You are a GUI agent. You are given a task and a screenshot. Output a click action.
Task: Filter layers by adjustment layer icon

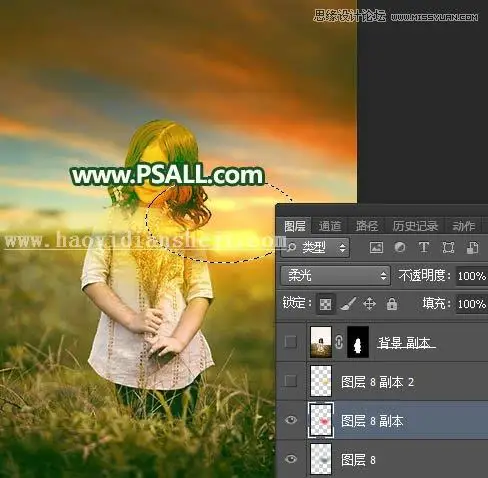400,247
